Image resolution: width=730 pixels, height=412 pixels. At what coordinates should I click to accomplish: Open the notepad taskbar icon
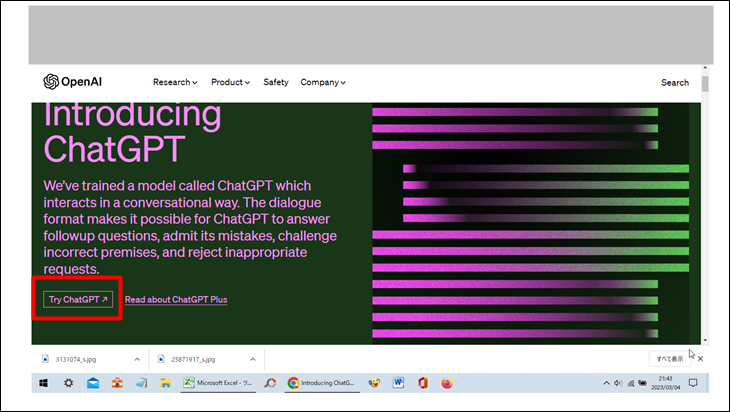(142, 383)
